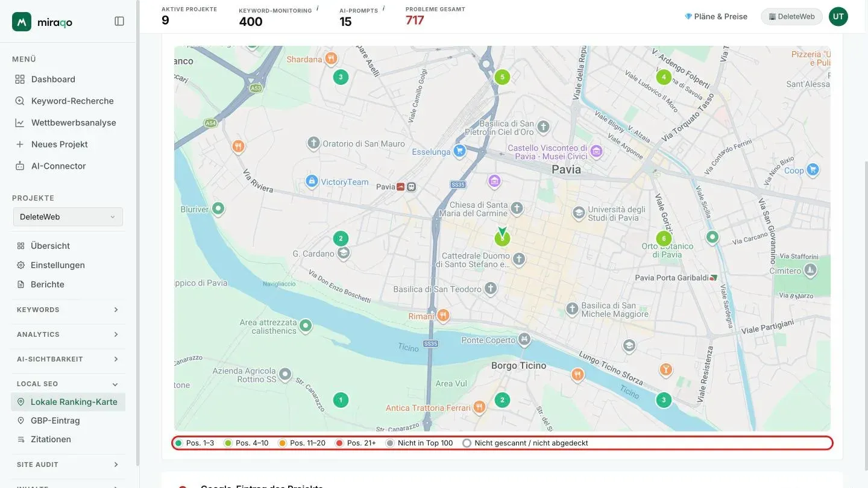Expand the ANALYTICS section

[68, 334]
